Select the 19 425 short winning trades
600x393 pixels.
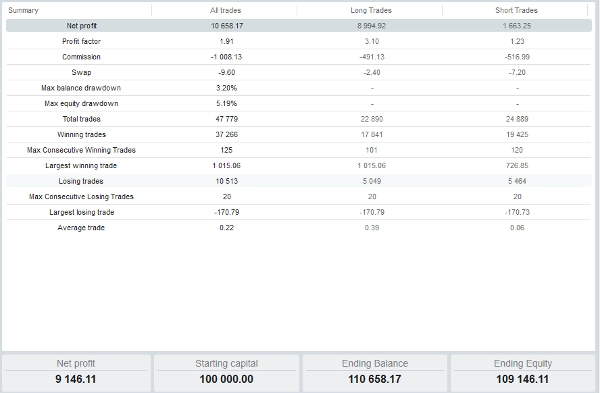(x=517, y=134)
